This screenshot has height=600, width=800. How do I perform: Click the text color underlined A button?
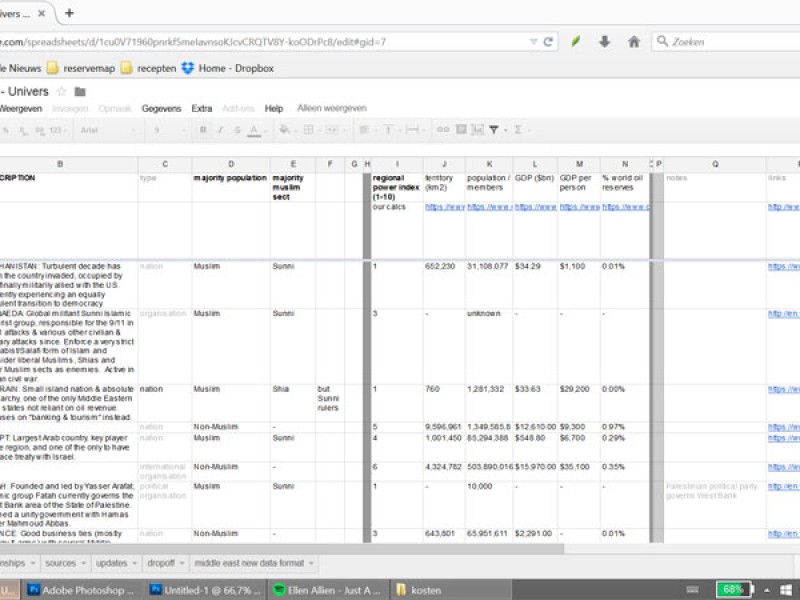tap(254, 130)
